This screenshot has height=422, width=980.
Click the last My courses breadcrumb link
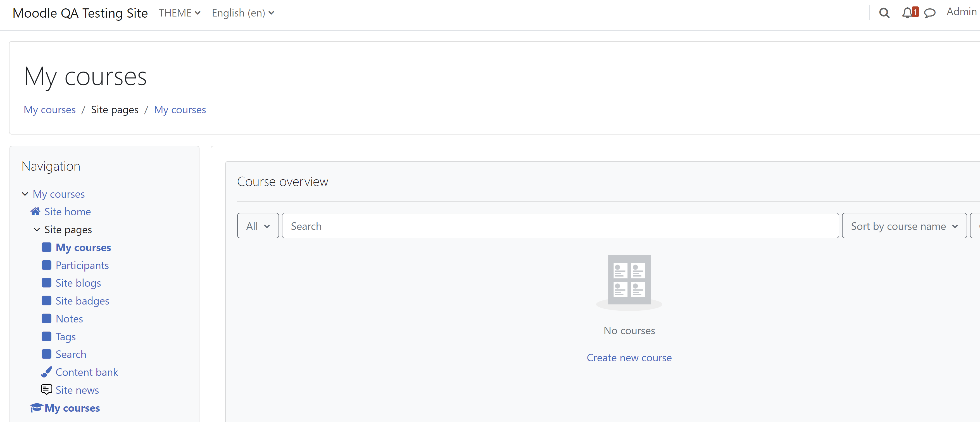tap(180, 110)
